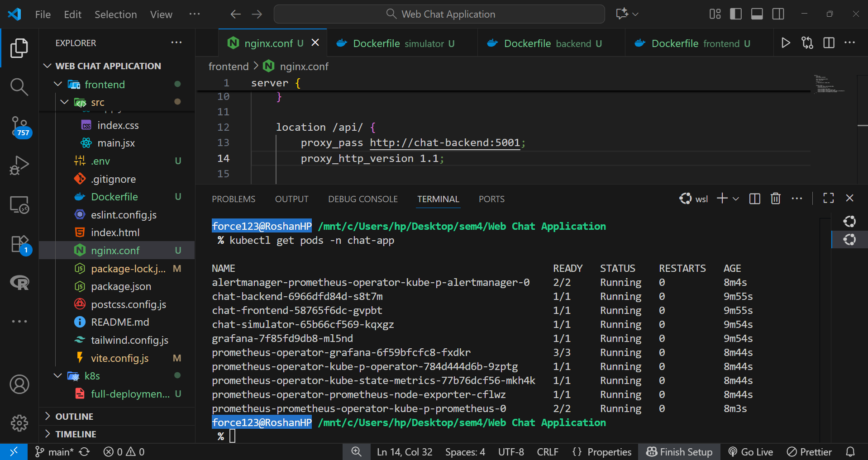Screen dimensions: 868x460
Task: Collapse the frontend folder
Action: [x=58, y=85]
